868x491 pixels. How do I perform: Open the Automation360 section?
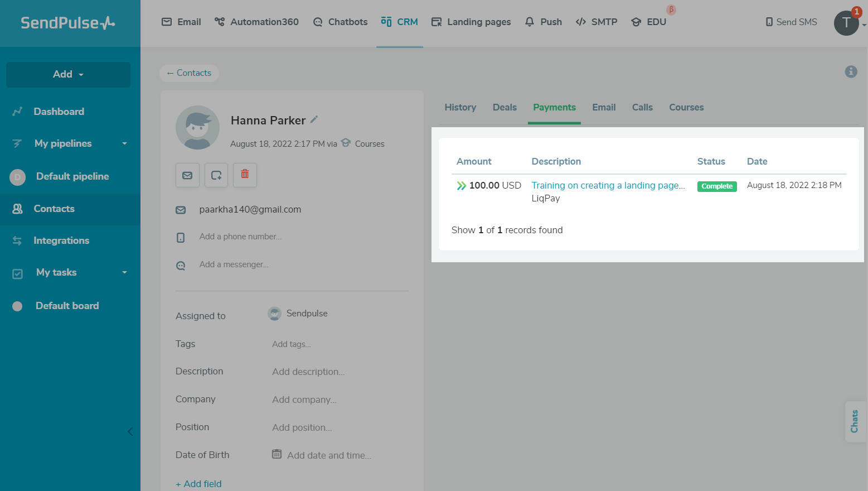(x=256, y=22)
